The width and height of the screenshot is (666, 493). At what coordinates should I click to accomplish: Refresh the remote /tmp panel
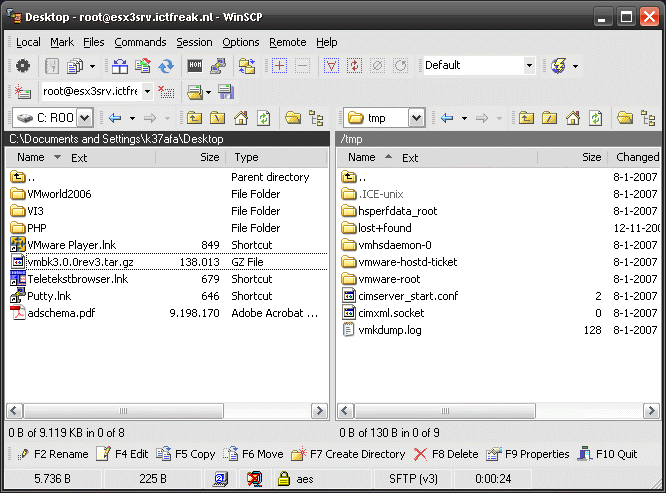coord(595,118)
